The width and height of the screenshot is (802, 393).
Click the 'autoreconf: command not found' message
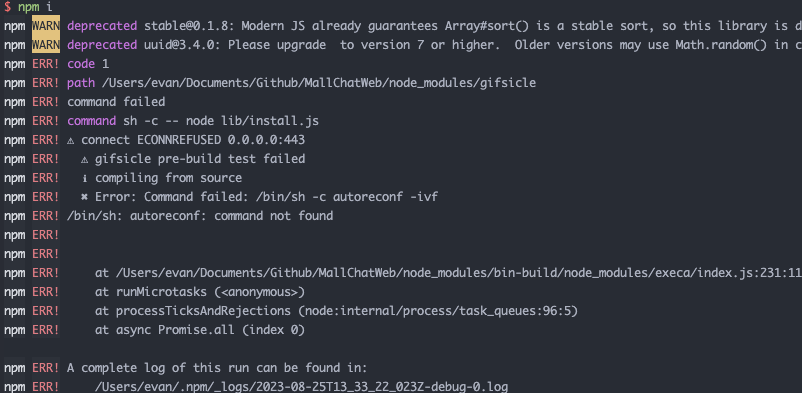231,216
